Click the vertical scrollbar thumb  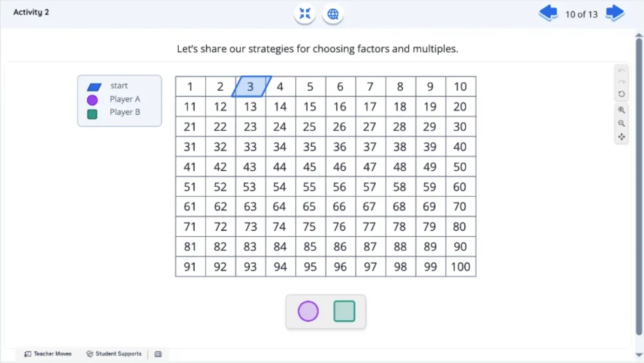coord(639,186)
